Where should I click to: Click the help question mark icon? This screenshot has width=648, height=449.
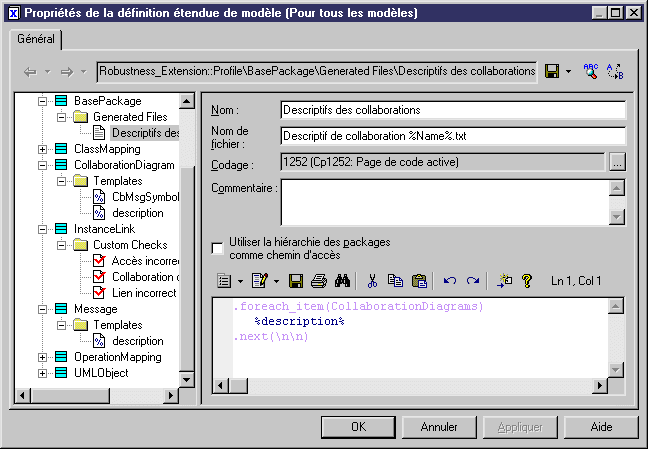pos(527,282)
